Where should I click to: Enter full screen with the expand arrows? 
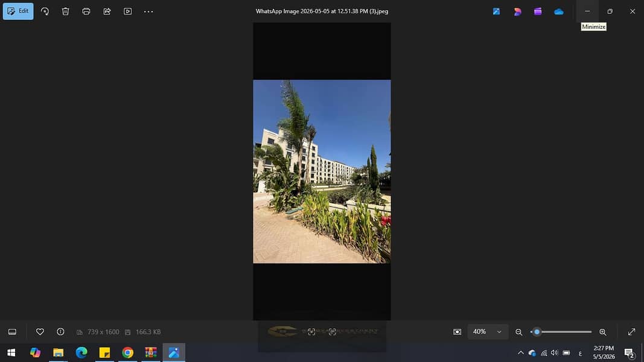tap(632, 332)
